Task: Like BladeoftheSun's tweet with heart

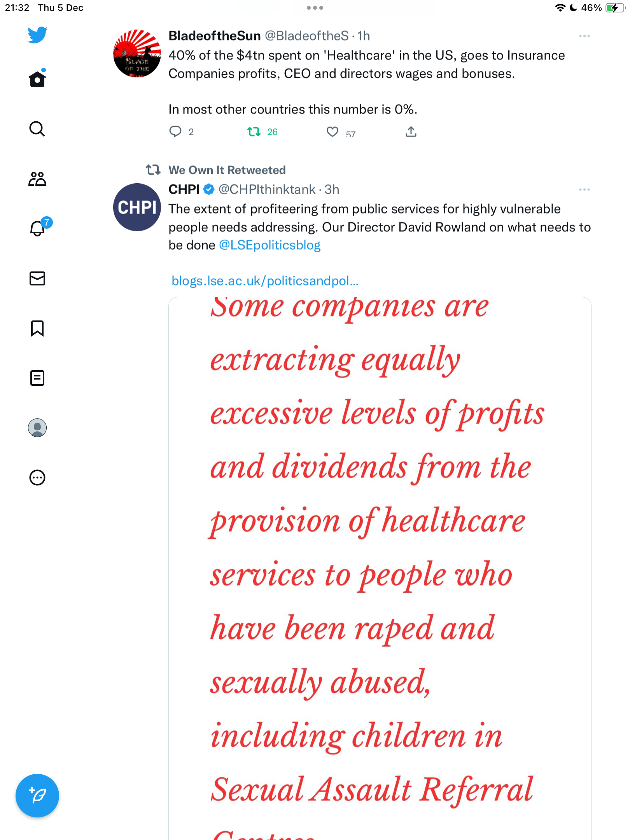Action: (x=332, y=132)
